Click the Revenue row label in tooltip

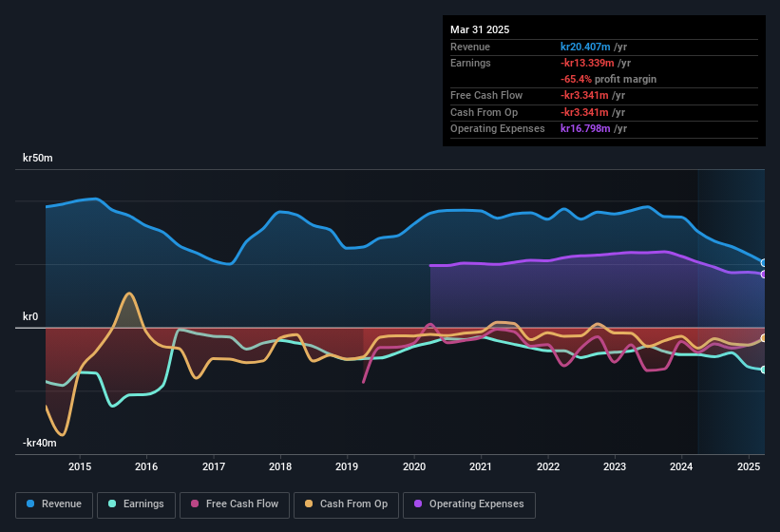470,47
